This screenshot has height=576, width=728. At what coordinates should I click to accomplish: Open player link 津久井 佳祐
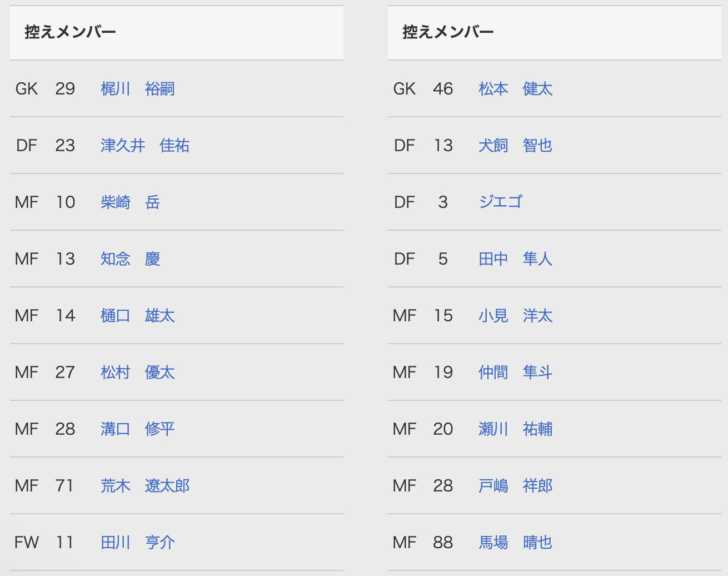pos(145,146)
